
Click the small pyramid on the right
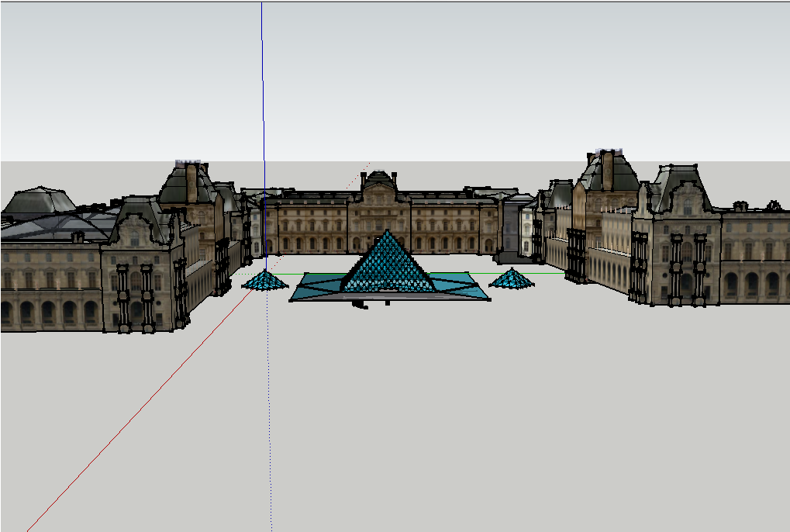(x=512, y=278)
